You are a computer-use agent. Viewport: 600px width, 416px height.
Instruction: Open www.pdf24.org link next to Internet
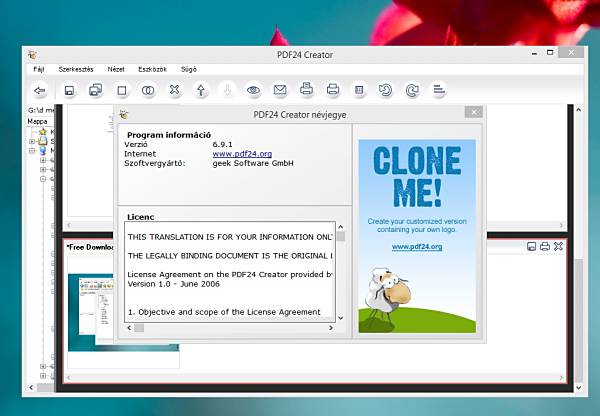pyautogui.click(x=242, y=154)
